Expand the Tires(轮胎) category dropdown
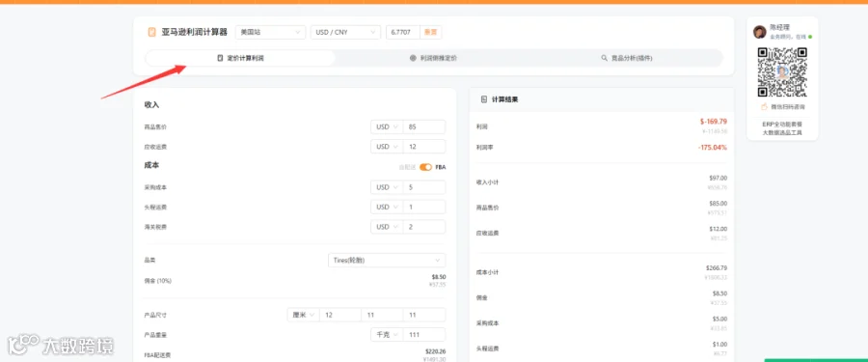This screenshot has width=868, height=362. pos(387,260)
